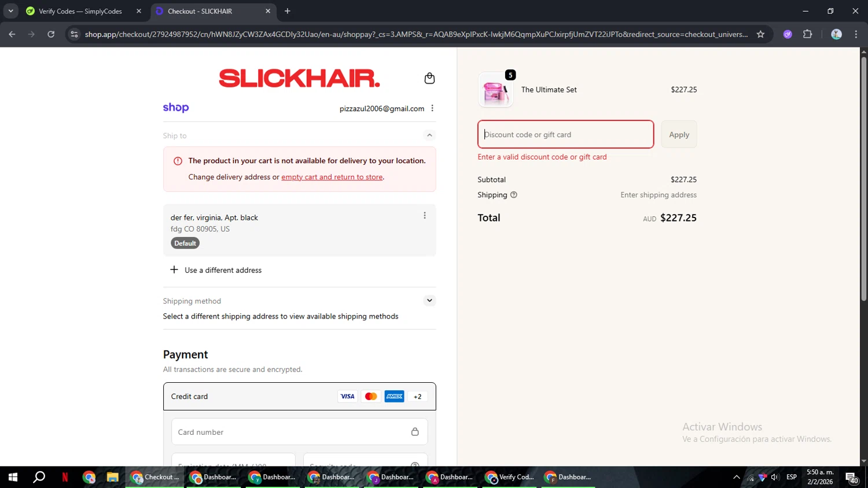The width and height of the screenshot is (868, 488).
Task: Open the Extensions puzzle menu
Action: [x=808, y=34]
